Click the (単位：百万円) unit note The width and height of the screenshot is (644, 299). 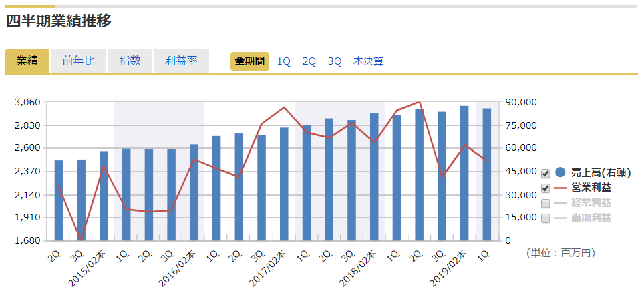(x=560, y=253)
